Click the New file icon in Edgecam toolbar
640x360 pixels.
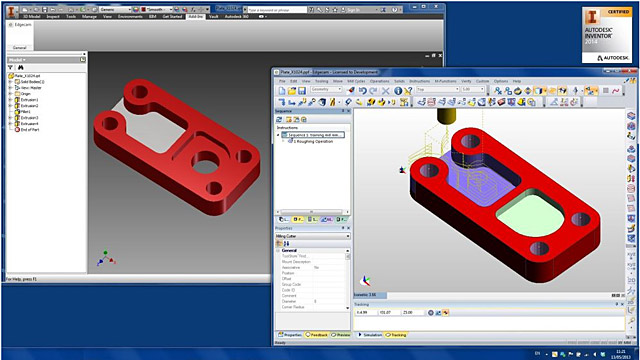282,91
